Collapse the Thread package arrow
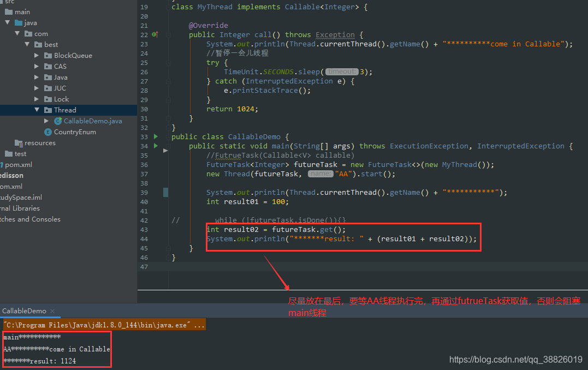 (x=37, y=110)
